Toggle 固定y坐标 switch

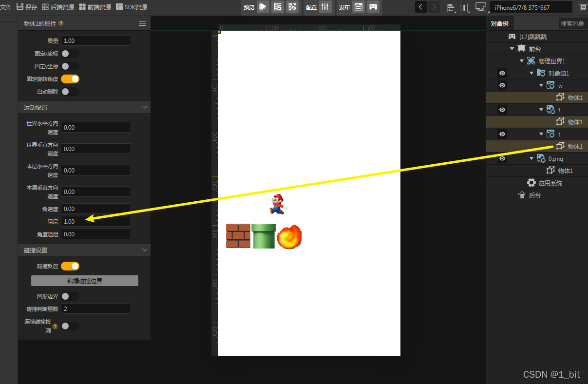pyautogui.click(x=70, y=66)
